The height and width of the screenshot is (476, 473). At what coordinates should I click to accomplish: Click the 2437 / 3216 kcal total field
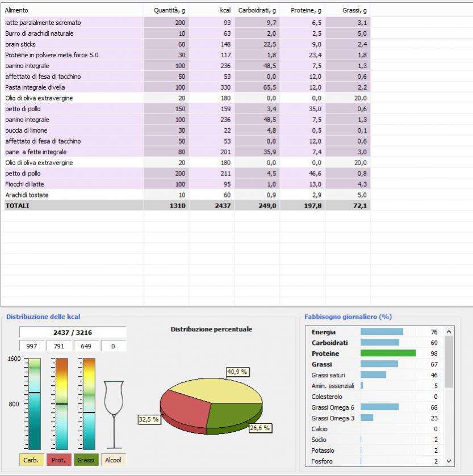73,332
